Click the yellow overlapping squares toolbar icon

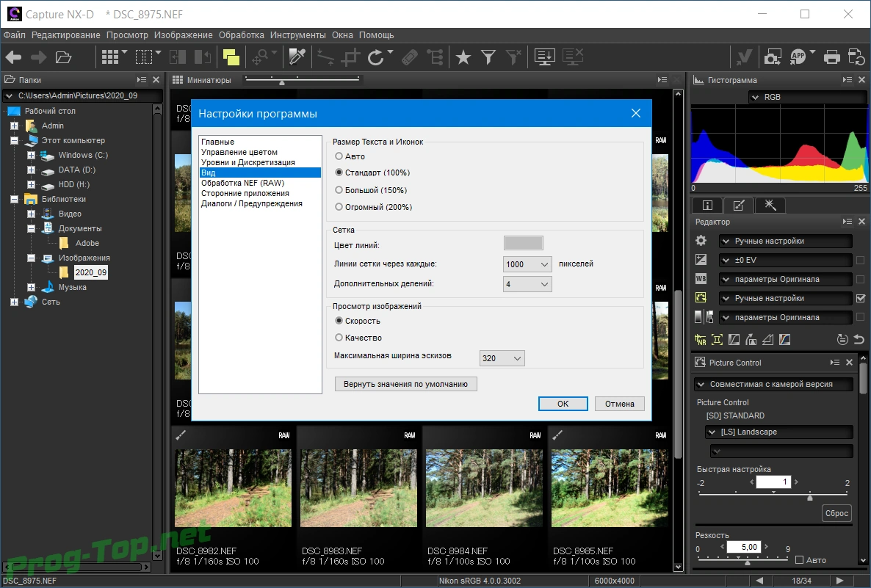pos(231,57)
